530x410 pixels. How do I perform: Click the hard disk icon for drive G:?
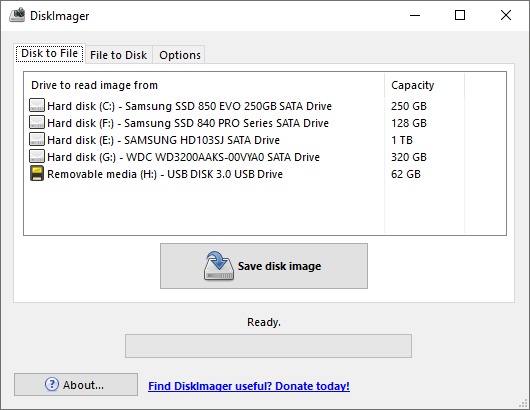tap(37, 156)
